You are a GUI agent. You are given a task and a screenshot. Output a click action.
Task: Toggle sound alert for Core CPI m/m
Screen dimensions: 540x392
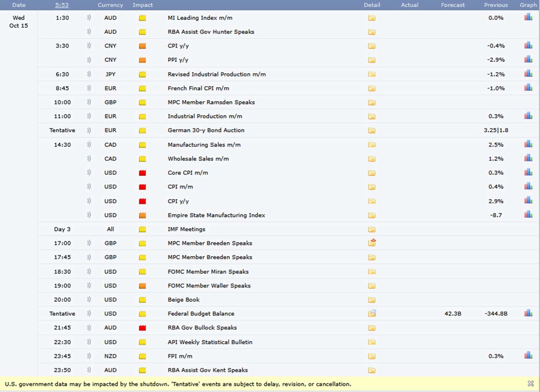[x=89, y=173]
